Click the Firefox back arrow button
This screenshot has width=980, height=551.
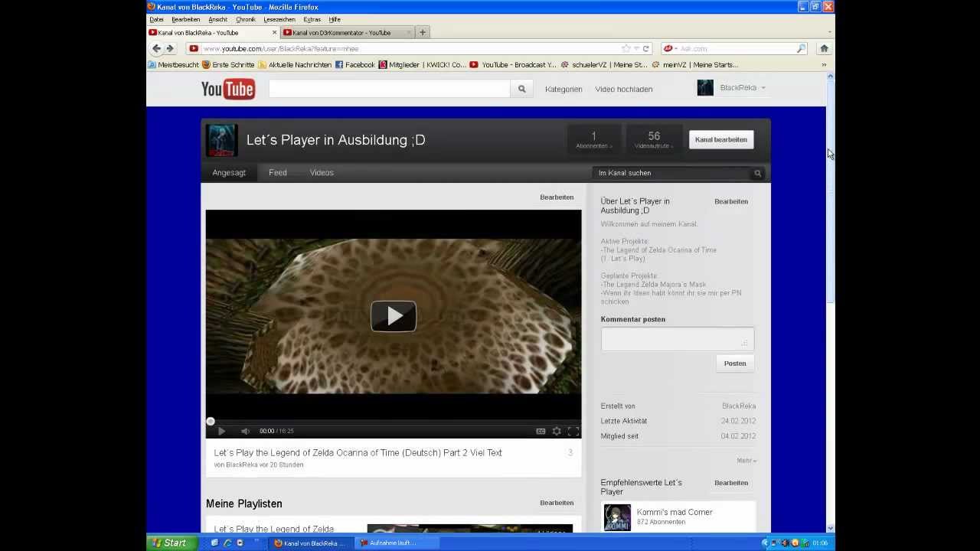(156, 48)
